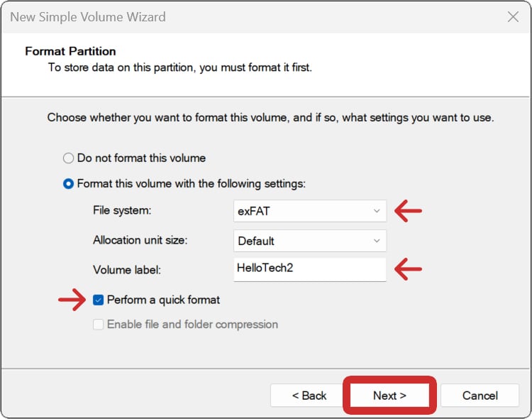Tick Enable file and folder compression checkbox
The image size is (532, 419).
[98, 325]
